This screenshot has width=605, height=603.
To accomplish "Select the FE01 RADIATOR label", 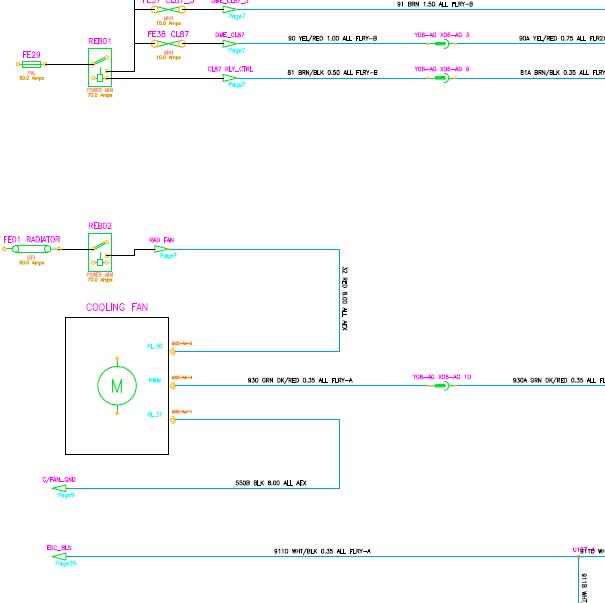I will coord(32,240).
